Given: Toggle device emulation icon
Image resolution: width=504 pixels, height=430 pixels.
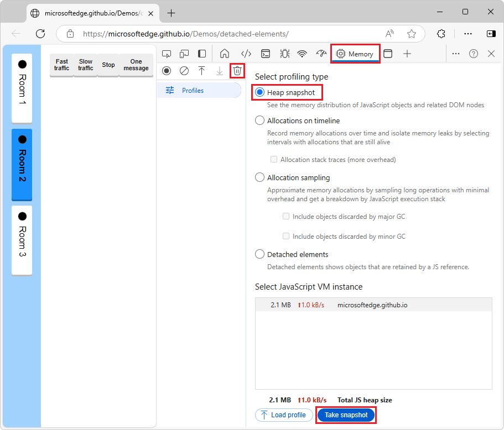Looking at the screenshot, I should pos(184,54).
